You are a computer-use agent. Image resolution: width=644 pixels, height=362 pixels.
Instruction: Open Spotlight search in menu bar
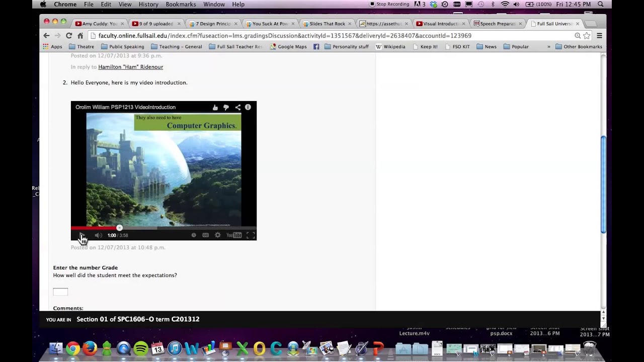coord(600,4)
